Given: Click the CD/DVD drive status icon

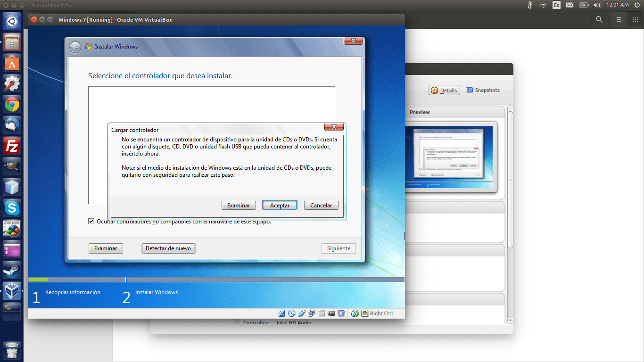Looking at the screenshot, I should pos(291,313).
